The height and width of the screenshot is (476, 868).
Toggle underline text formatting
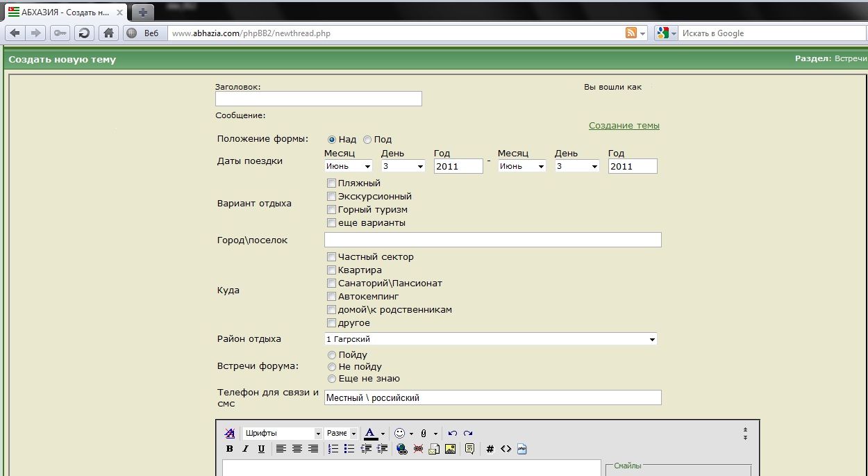[261, 449]
